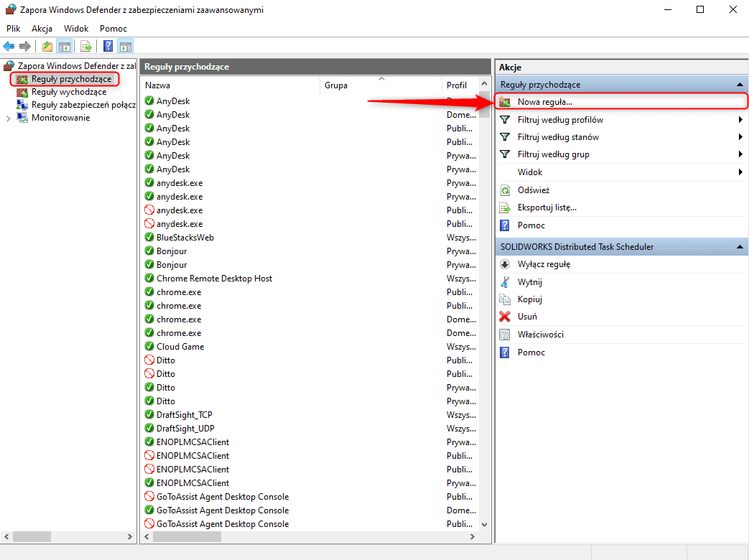Click the Kopiuj action
The height and width of the screenshot is (560, 749).
(x=621, y=299)
